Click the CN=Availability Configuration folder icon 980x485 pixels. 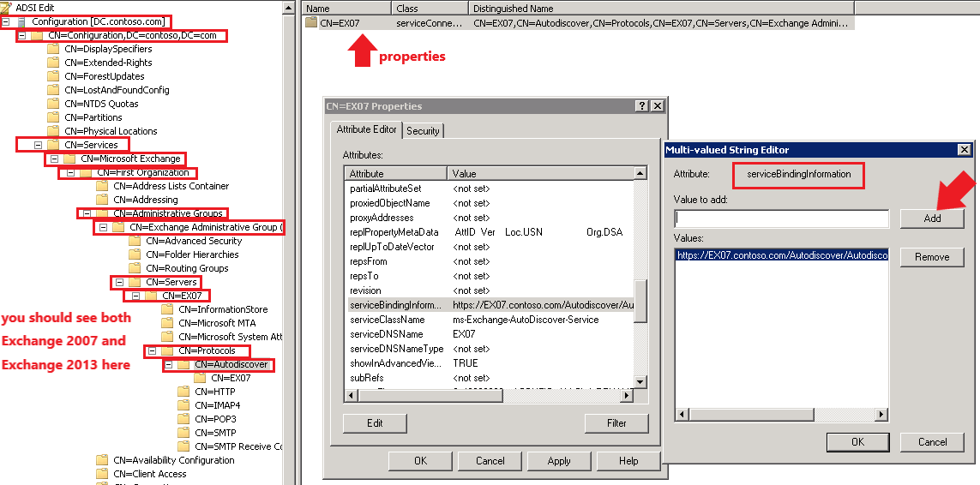point(102,460)
